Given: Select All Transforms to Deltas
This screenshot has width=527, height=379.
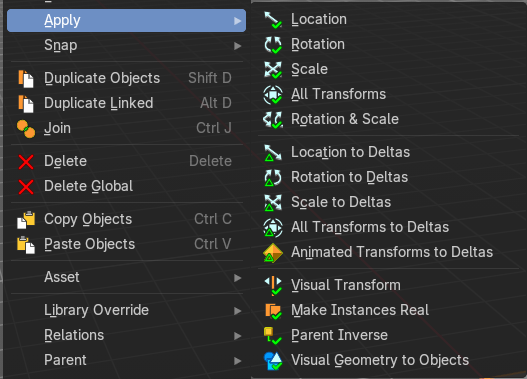Looking at the screenshot, I should (389, 227).
